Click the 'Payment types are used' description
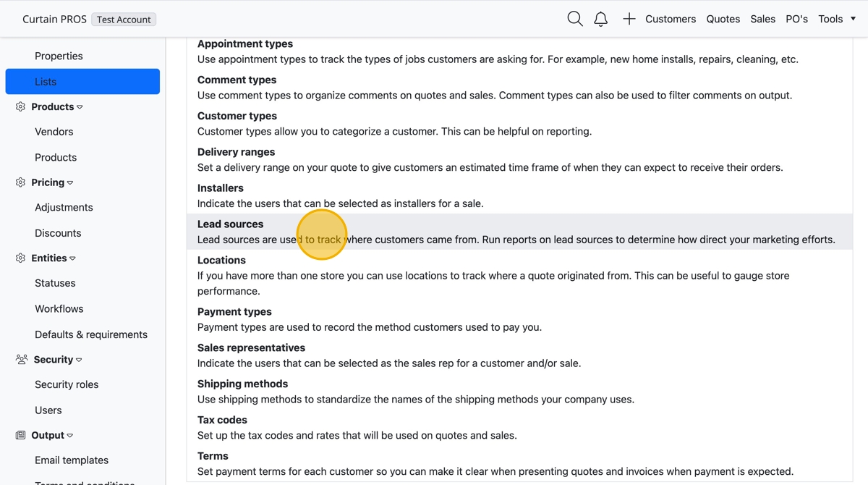Image resolution: width=868 pixels, height=485 pixels. pos(370,327)
